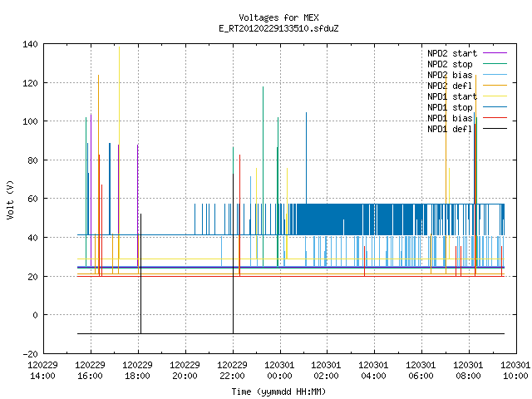Click the NPD2 stop legend label
This screenshot has width=532, height=399.
(450, 64)
